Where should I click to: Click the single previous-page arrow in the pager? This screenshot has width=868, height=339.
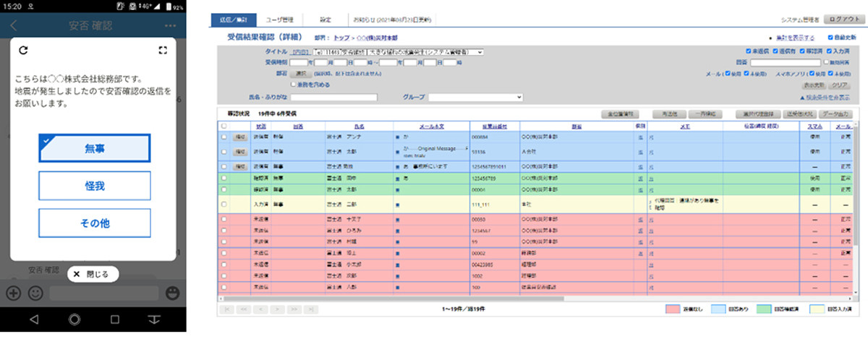260,309
